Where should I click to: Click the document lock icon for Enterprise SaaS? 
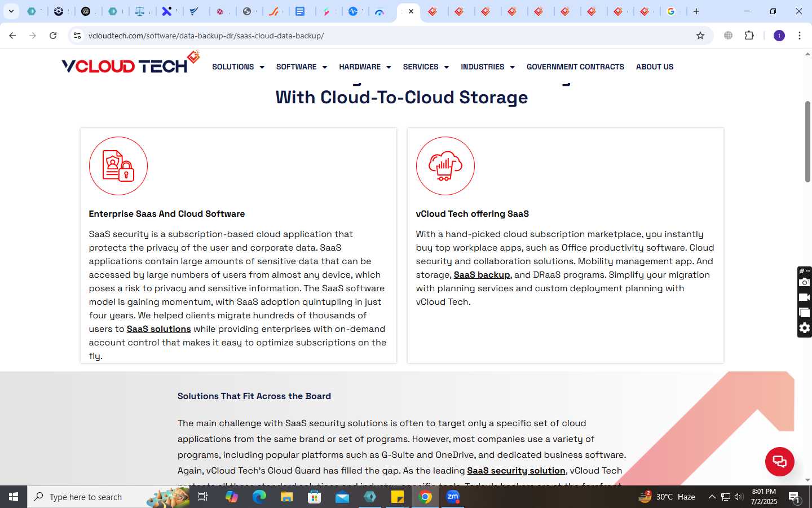[118, 166]
